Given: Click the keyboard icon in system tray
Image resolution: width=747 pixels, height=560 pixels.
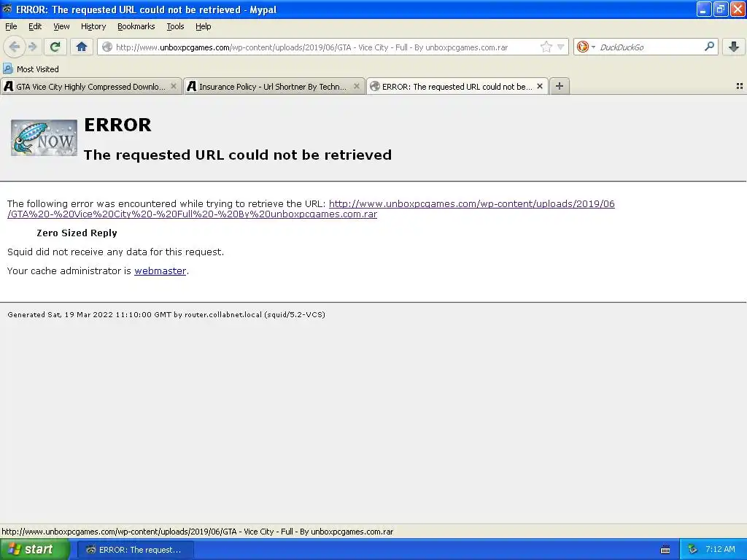Looking at the screenshot, I should 665,550.
